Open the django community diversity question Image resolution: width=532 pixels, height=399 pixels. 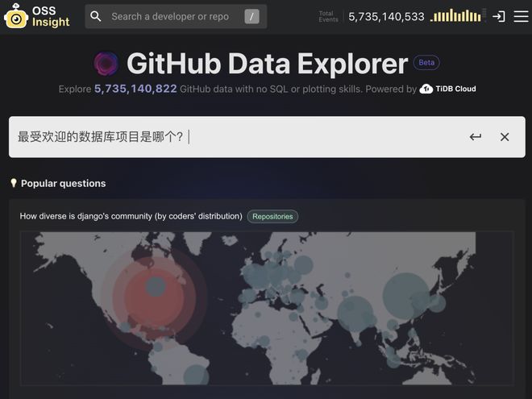[x=131, y=216]
